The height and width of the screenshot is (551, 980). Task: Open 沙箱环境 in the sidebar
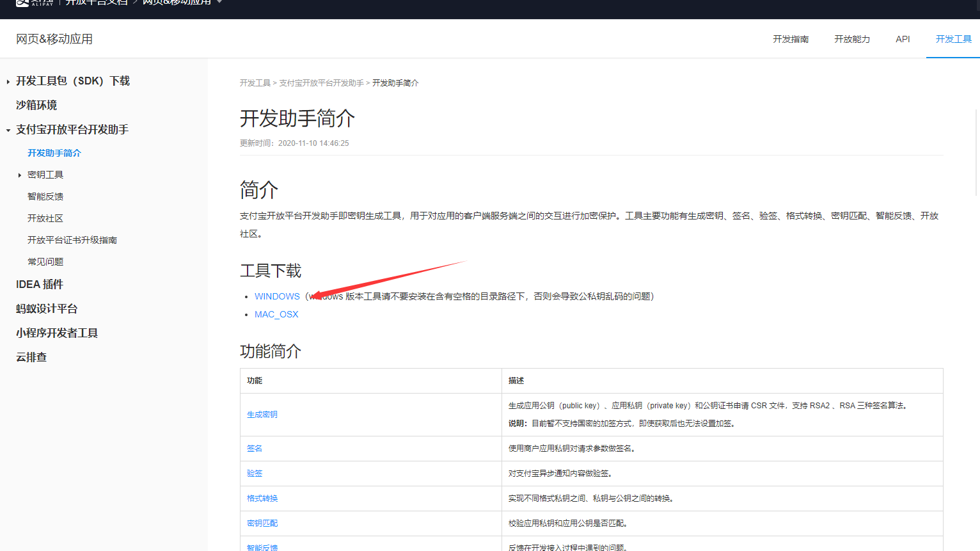36,105
